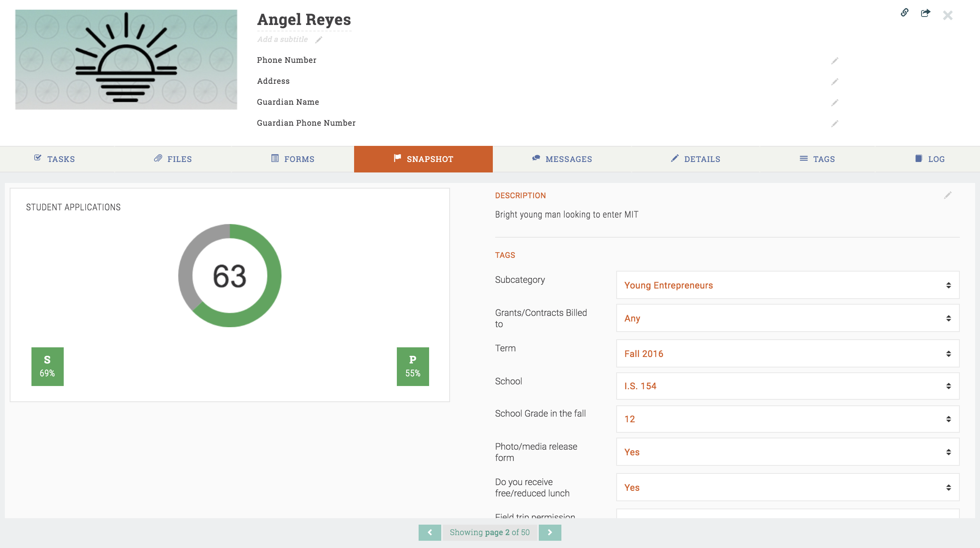
Task: Click the copy link icon
Action: pyautogui.click(x=905, y=12)
